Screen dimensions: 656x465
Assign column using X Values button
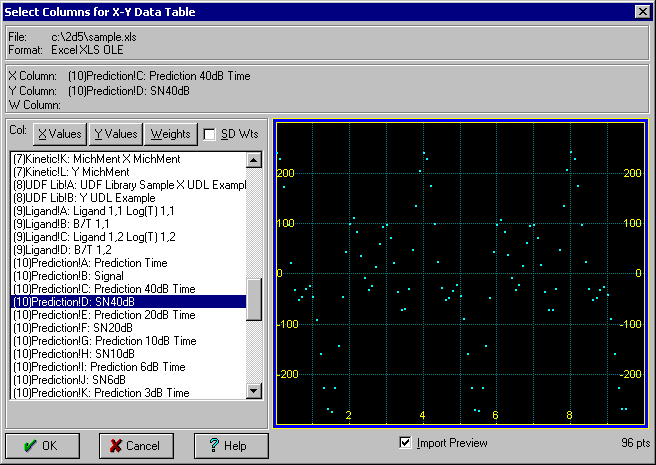pos(59,134)
